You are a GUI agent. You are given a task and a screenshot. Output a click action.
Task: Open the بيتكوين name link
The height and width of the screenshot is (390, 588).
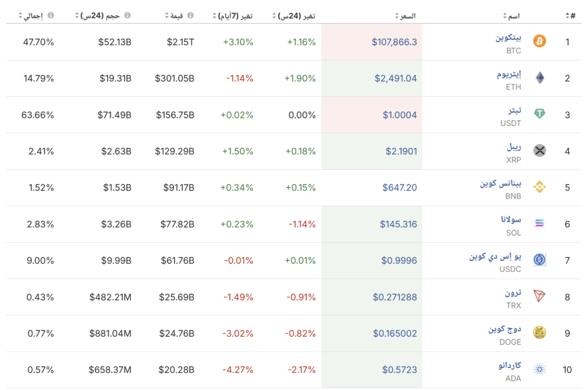[509, 38]
